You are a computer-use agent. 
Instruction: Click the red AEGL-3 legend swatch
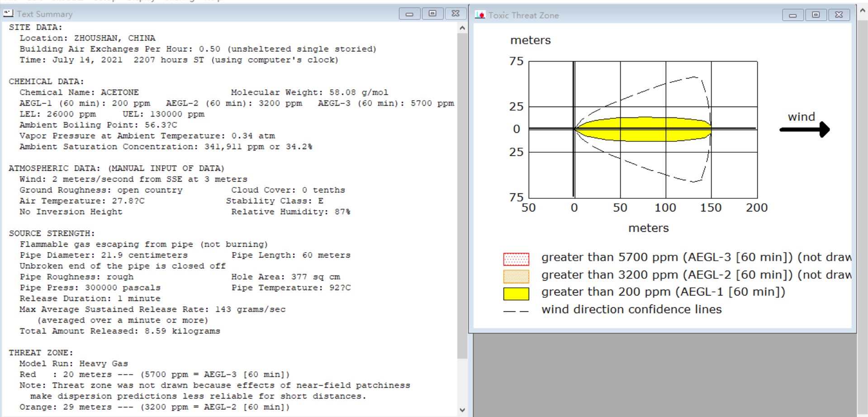[516, 259]
